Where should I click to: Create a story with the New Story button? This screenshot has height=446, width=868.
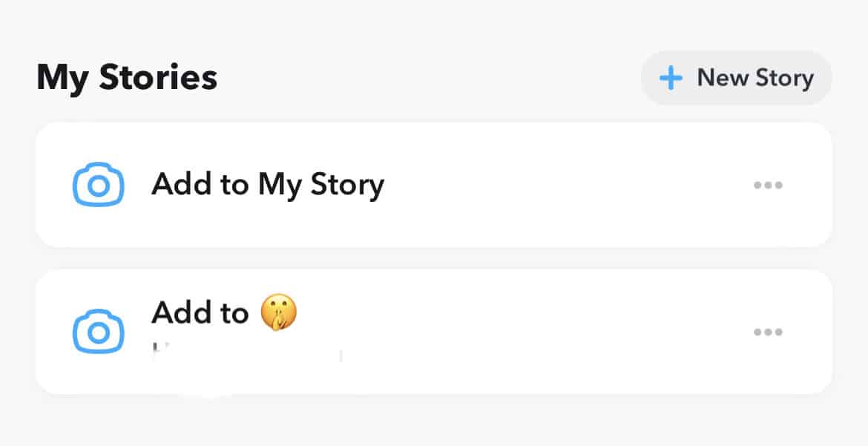736,78
